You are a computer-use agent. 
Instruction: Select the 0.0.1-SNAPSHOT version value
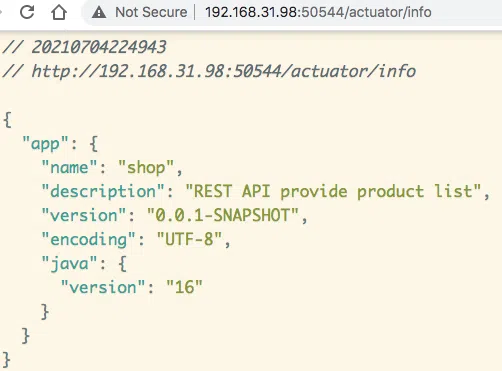(x=223, y=215)
